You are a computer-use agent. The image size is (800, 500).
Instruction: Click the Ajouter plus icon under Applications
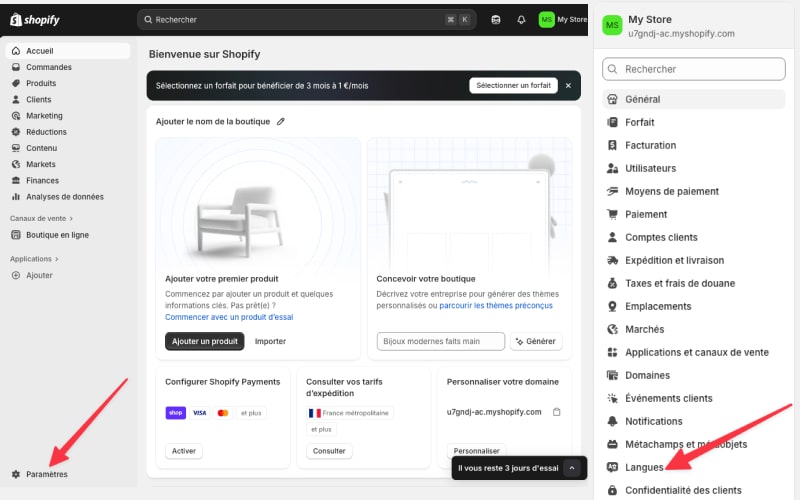(x=16, y=275)
